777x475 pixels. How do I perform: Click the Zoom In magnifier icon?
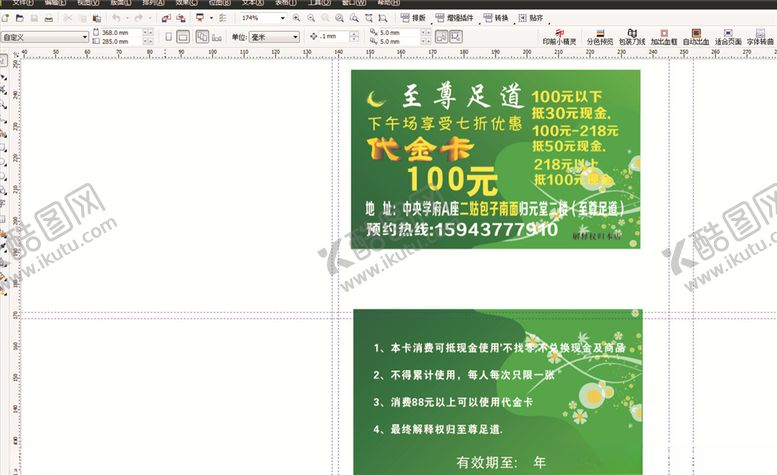pyautogui.click(x=296, y=18)
